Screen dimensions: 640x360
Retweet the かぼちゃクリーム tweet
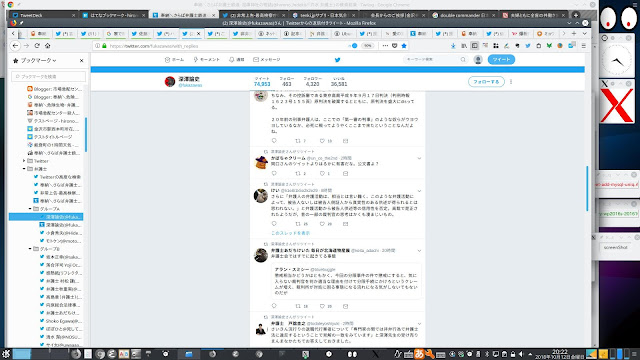point(298,173)
